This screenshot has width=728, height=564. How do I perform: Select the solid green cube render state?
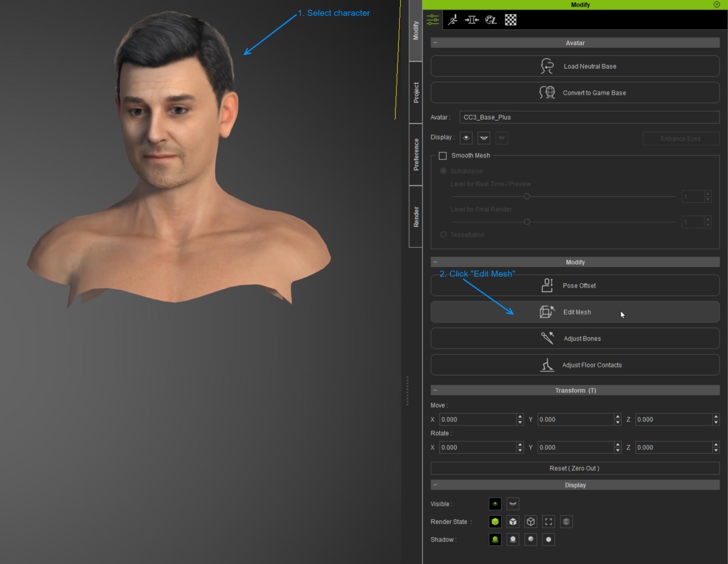pyautogui.click(x=495, y=522)
